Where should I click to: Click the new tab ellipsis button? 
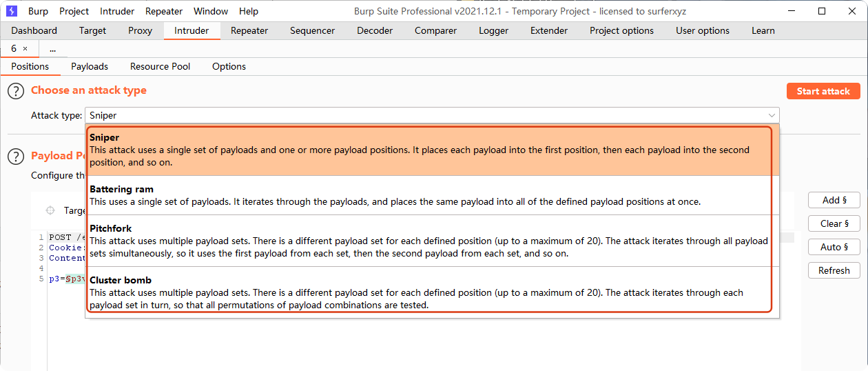coord(53,49)
